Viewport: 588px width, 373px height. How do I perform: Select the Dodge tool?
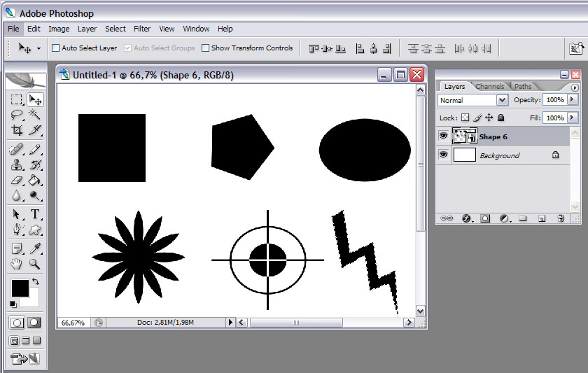[x=35, y=196]
